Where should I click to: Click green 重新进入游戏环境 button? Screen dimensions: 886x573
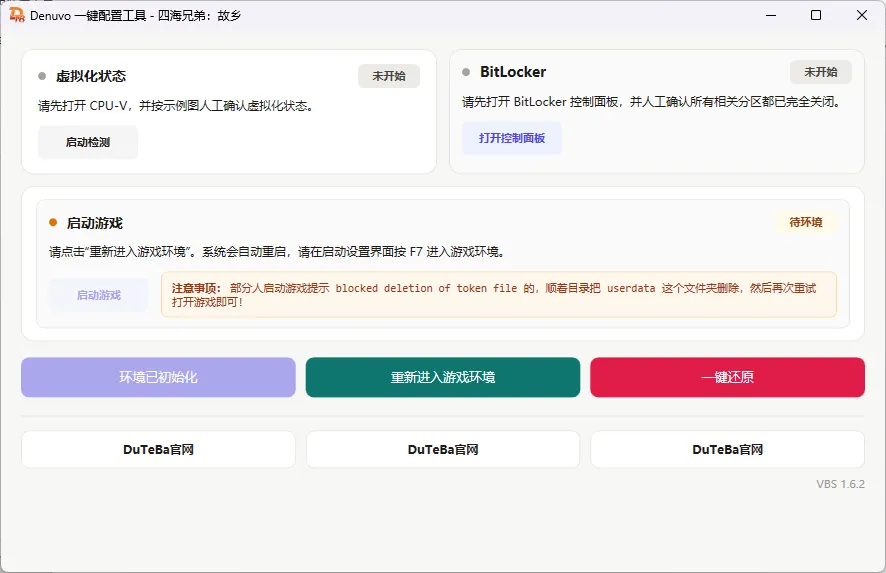(x=443, y=377)
